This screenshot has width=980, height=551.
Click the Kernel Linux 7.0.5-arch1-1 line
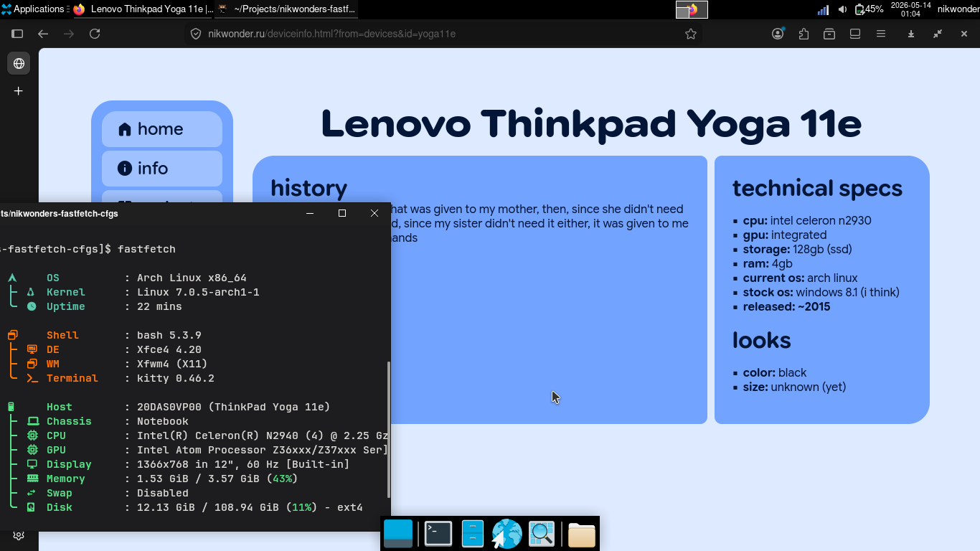point(133,292)
